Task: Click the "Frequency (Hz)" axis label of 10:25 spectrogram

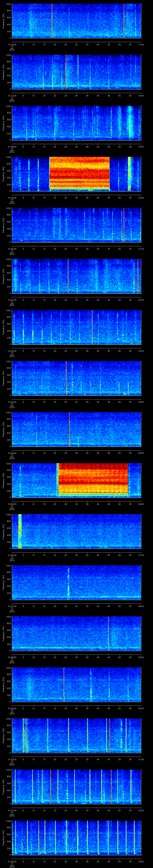Action: click(x=3, y=480)
